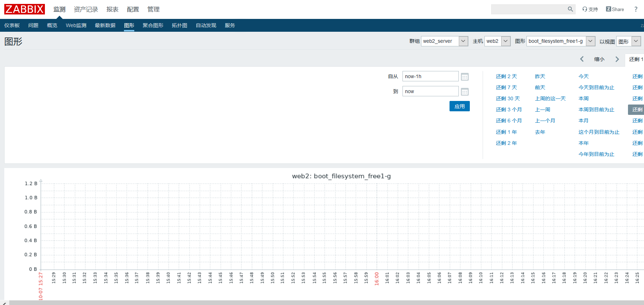Open calendar picker for 到 field
The height and width of the screenshot is (305, 644).
pyautogui.click(x=465, y=92)
